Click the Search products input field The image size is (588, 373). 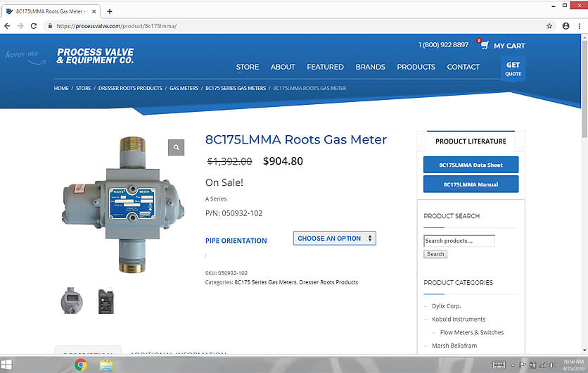click(x=459, y=241)
